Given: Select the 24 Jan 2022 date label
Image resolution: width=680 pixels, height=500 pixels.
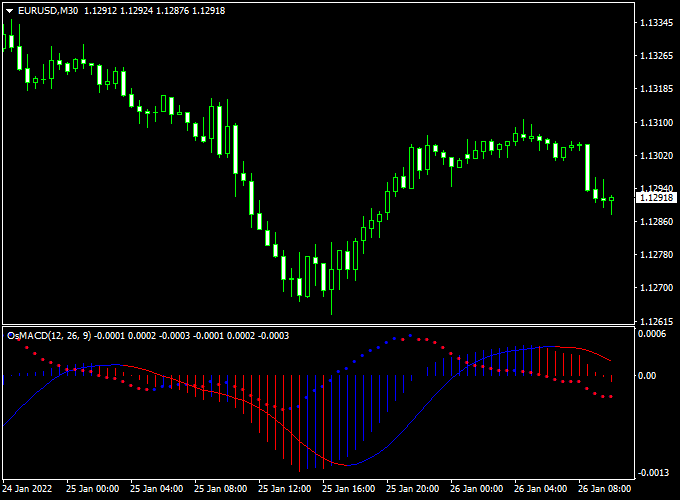Looking at the screenshot, I should 28,490.
